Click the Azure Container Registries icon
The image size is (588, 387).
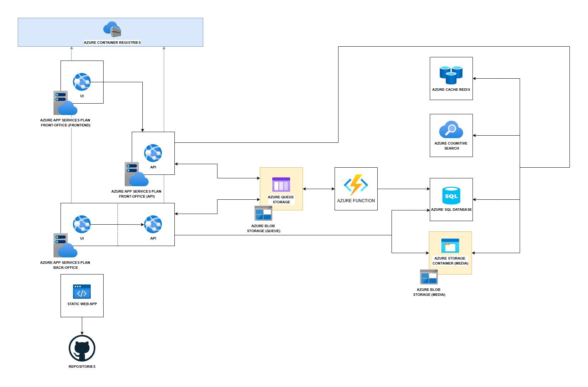click(112, 29)
